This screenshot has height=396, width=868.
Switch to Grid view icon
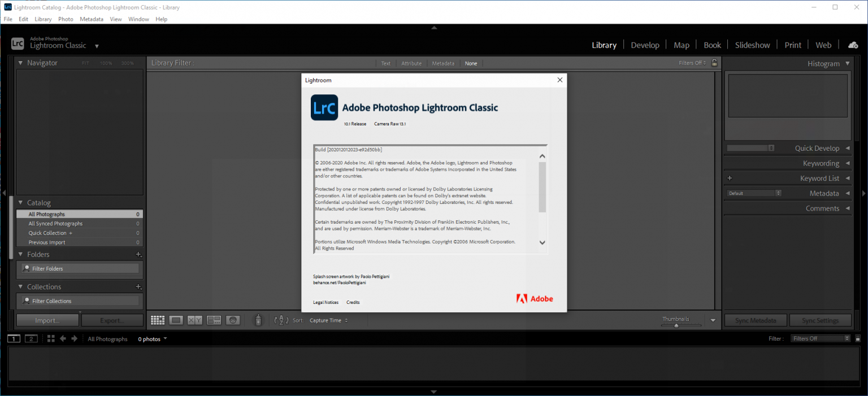(x=158, y=320)
